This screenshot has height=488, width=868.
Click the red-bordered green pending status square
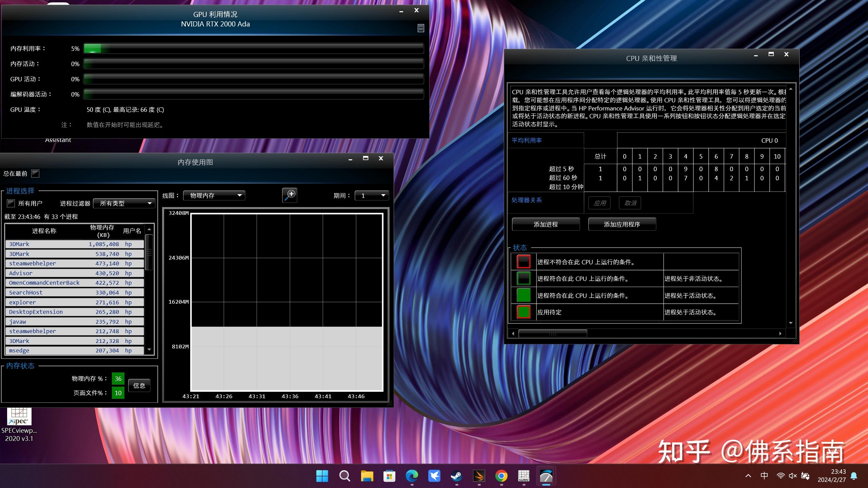pos(524,312)
